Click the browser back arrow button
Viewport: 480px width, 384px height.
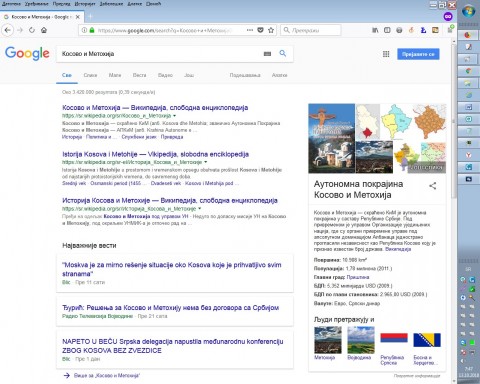click(x=8, y=30)
